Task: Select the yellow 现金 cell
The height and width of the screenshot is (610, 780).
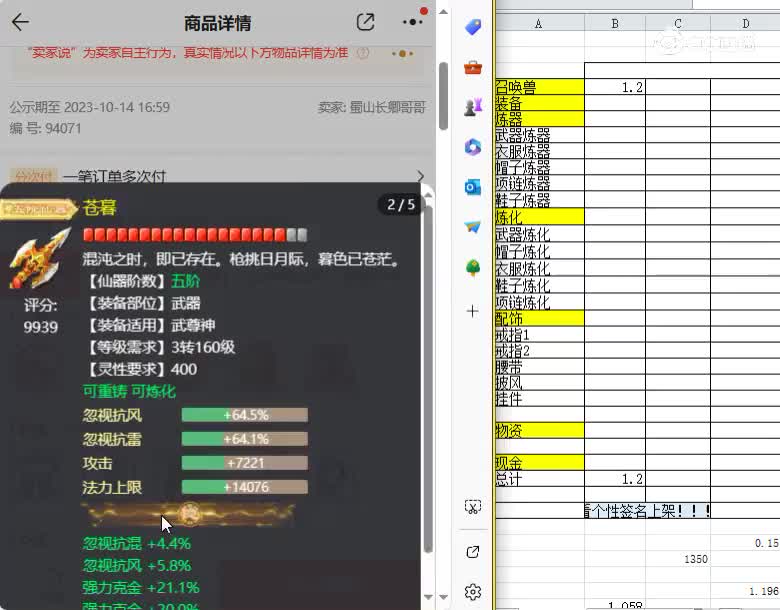Action: pos(539,463)
